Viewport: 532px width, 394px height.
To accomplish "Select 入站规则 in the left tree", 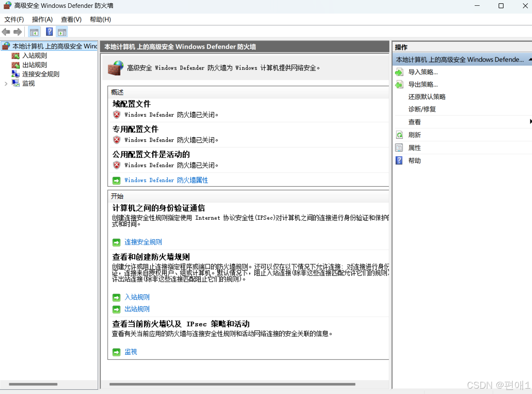I will click(x=34, y=55).
